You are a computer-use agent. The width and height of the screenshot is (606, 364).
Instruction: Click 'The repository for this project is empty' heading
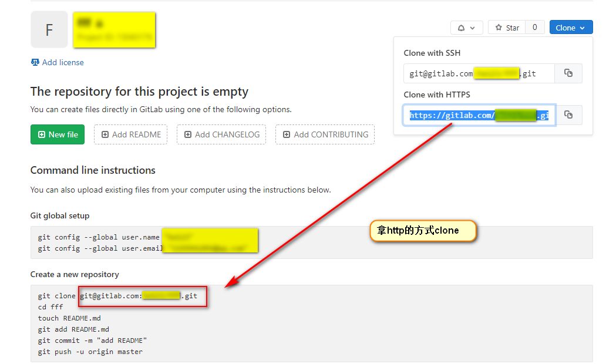pyautogui.click(x=139, y=92)
